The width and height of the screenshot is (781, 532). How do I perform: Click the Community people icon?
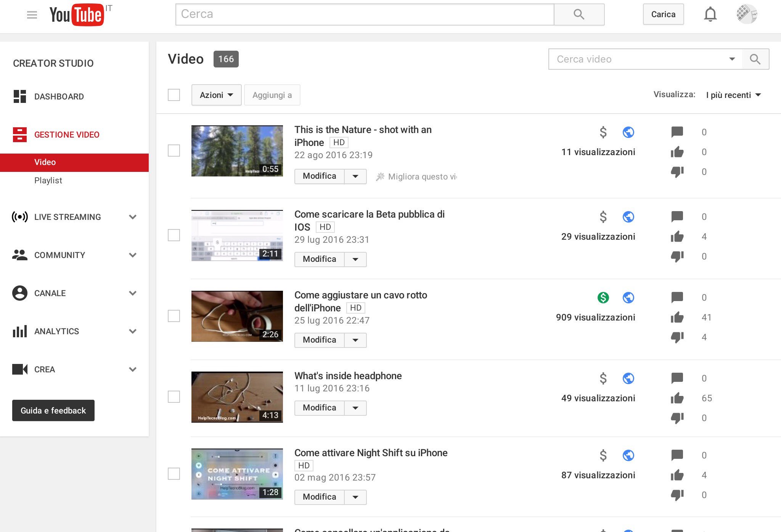click(20, 255)
